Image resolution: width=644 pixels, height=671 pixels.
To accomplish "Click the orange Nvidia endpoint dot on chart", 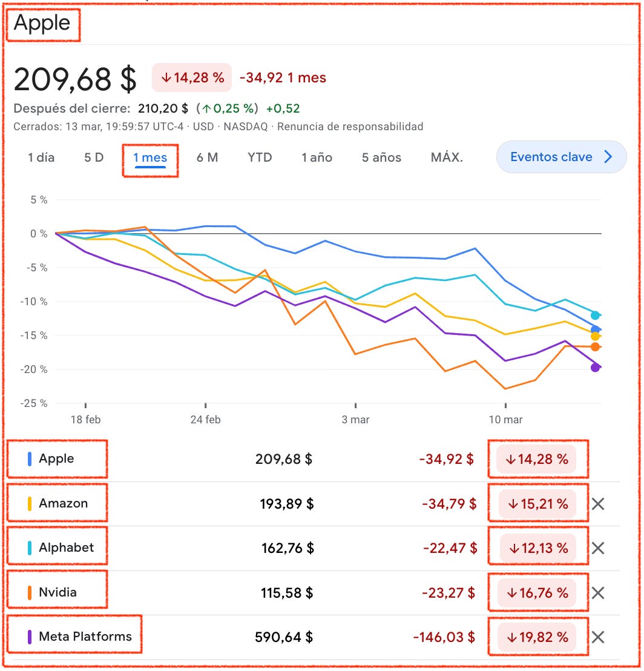I will click(595, 346).
